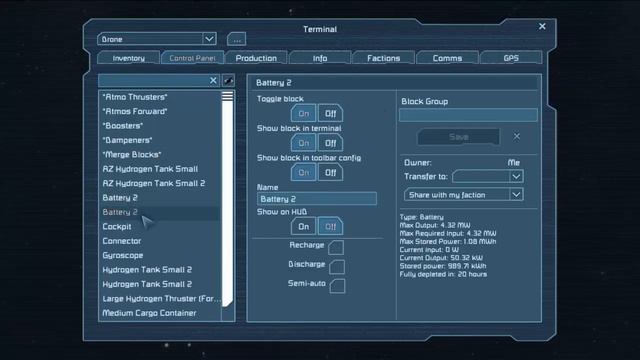Select Large Hydrogen Thruster entry

160,298
